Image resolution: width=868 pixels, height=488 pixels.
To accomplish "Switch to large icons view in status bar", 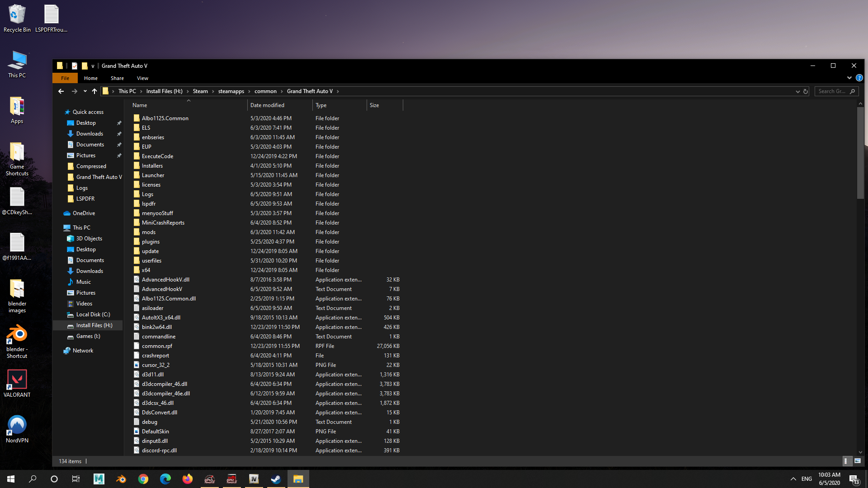I will coord(857,461).
